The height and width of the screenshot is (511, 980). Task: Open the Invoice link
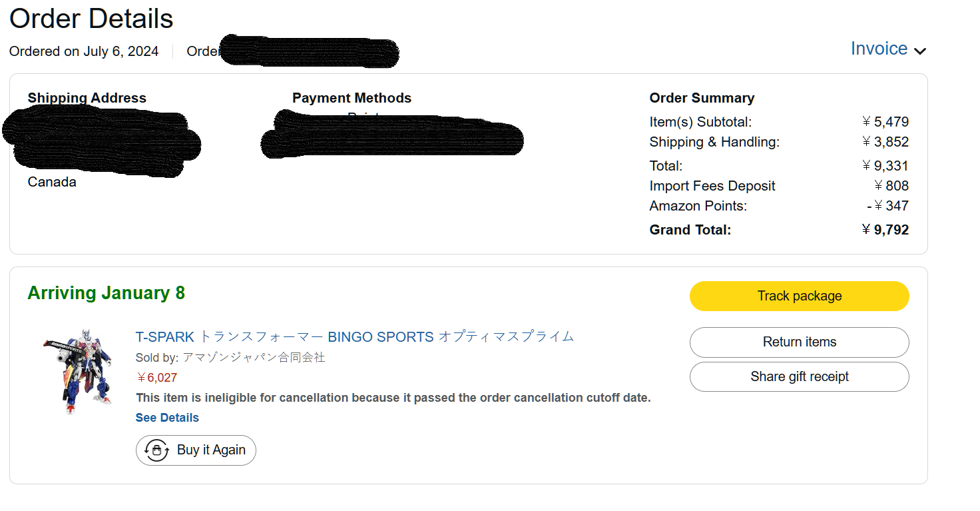(x=879, y=49)
